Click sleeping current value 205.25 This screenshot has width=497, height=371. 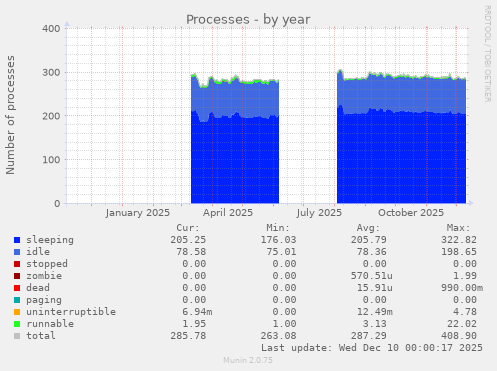click(188, 240)
